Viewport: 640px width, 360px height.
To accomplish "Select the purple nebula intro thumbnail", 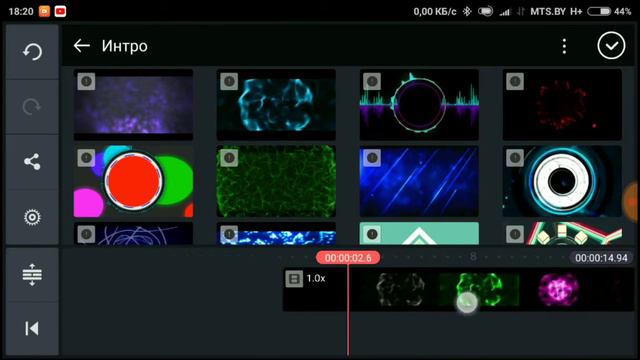I will tap(133, 104).
